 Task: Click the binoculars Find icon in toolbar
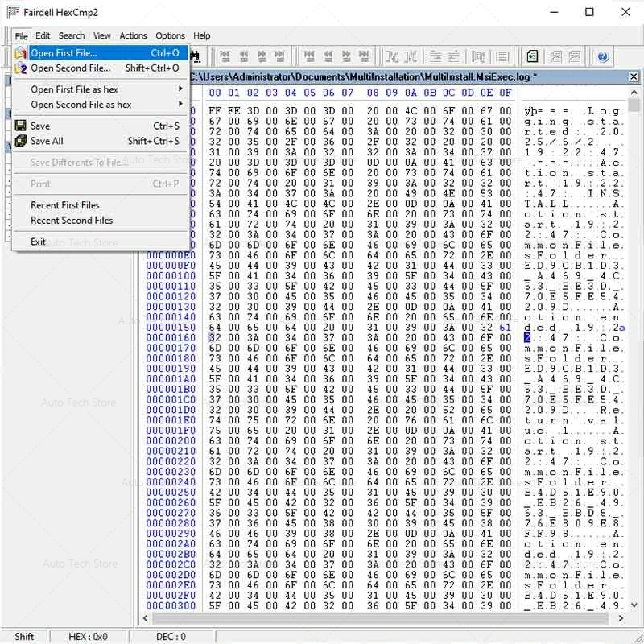[x=195, y=56]
